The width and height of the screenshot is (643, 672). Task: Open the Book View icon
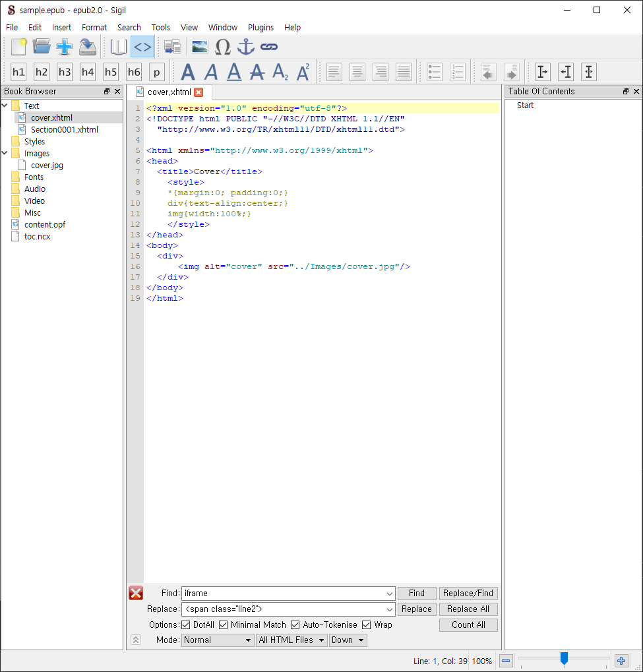(x=118, y=47)
